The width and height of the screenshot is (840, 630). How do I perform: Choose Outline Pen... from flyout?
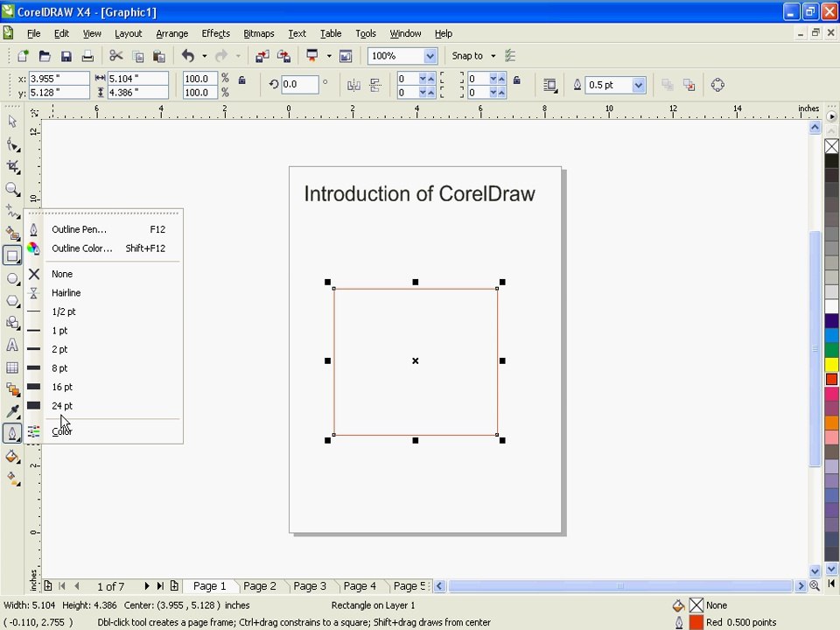104,229
